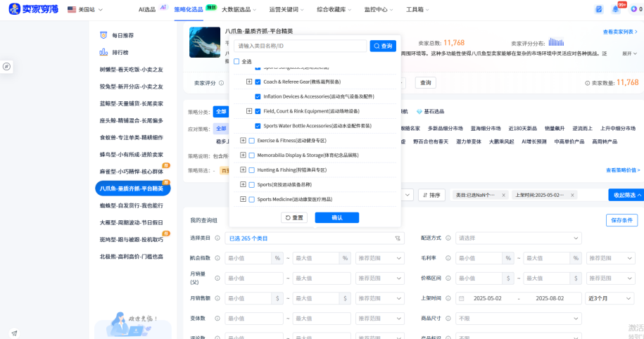This screenshot has width=644, height=339.
Task: Click the info icon beside 选择类目
Action: pyautogui.click(x=217, y=238)
